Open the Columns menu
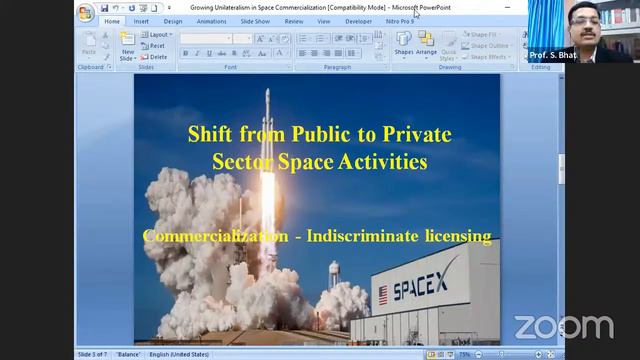The image size is (640, 360). 352,53
